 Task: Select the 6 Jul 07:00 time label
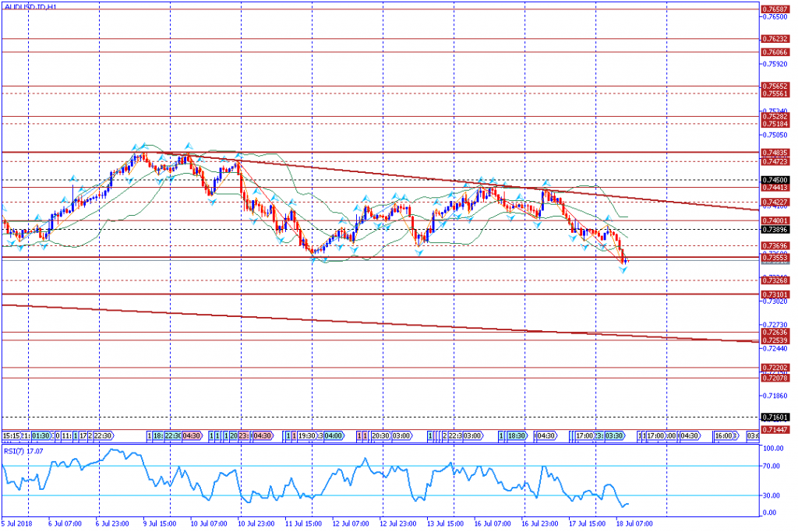pyautogui.click(x=65, y=523)
